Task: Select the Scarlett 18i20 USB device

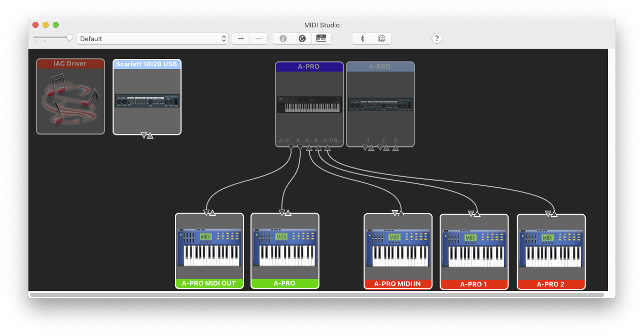Action: click(x=147, y=96)
